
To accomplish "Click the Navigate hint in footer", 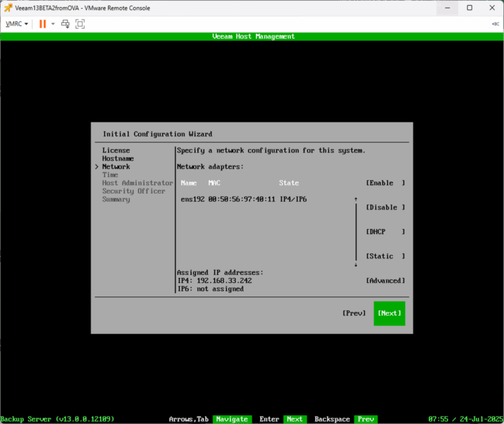I will coord(232,419).
